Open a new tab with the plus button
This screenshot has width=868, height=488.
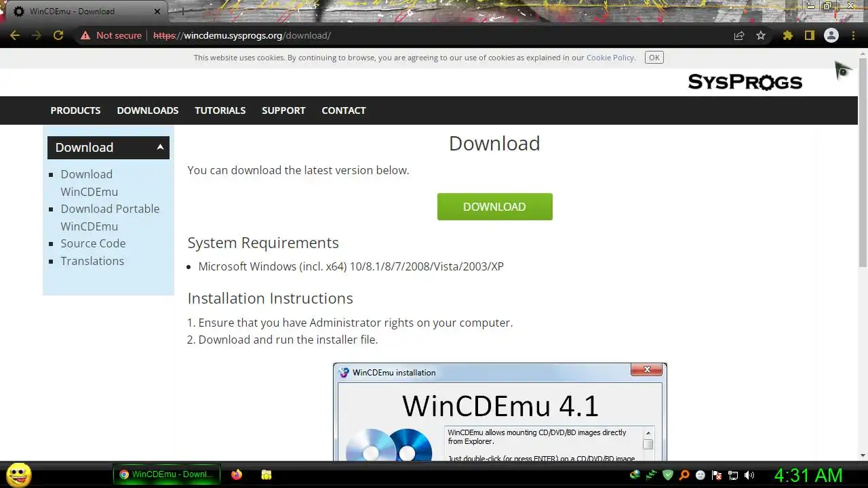click(x=182, y=12)
